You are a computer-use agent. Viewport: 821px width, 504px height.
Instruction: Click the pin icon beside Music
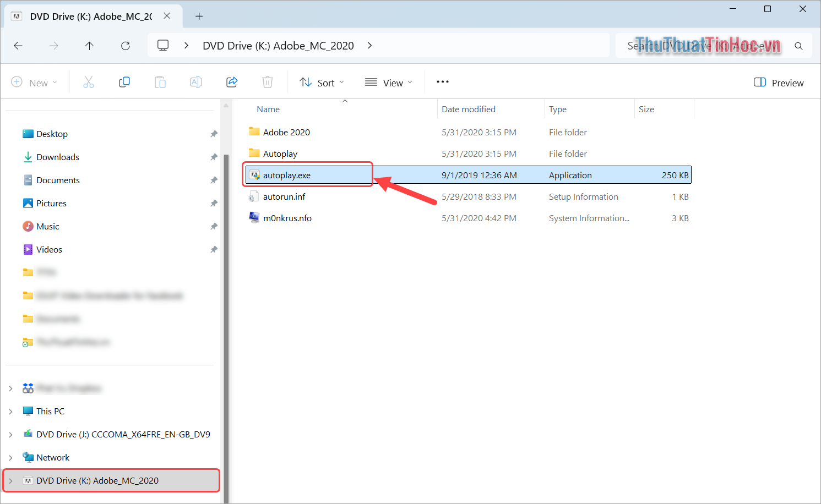(x=214, y=226)
